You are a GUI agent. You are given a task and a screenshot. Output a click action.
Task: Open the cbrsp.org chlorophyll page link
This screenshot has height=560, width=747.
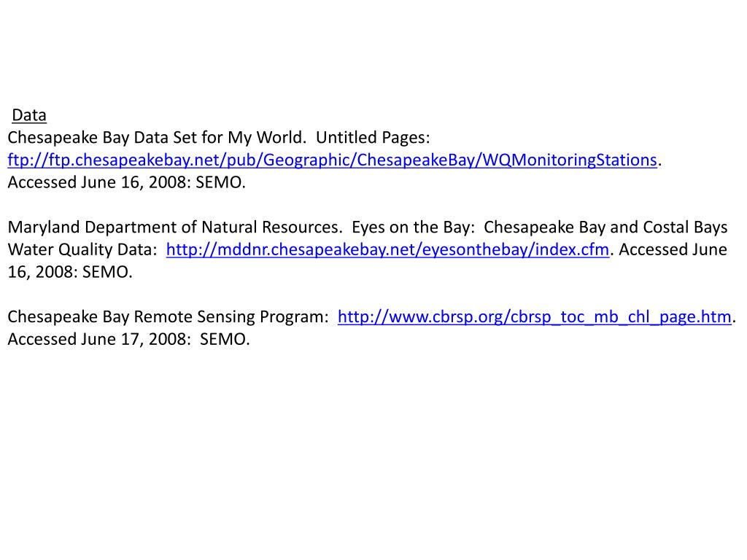pyautogui.click(x=534, y=316)
